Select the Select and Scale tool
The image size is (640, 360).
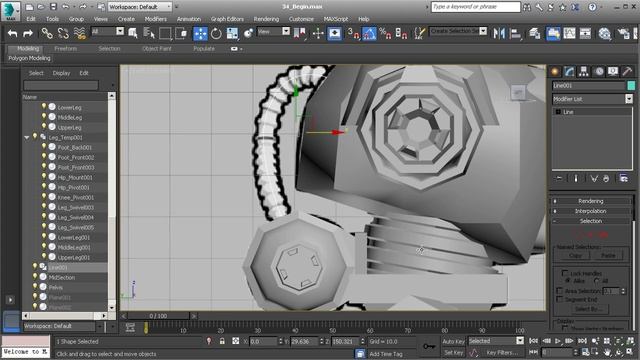point(232,33)
